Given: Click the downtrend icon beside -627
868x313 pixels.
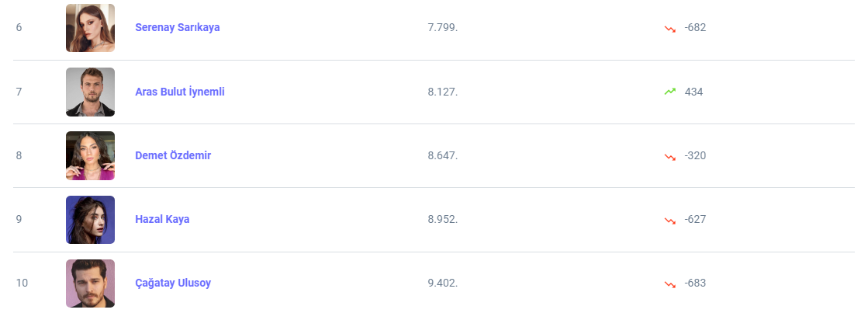Looking at the screenshot, I should pyautogui.click(x=670, y=220).
